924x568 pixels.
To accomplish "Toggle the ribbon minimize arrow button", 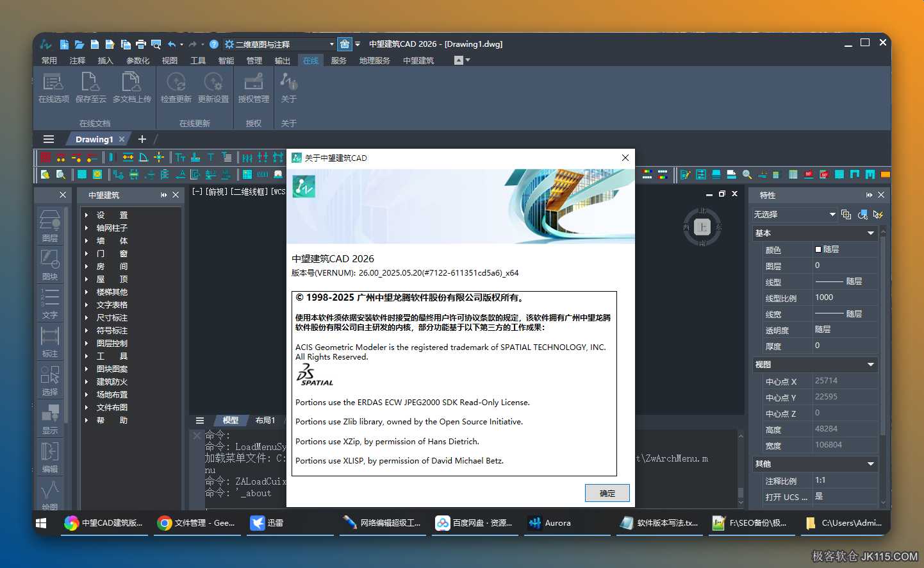I will pos(459,60).
